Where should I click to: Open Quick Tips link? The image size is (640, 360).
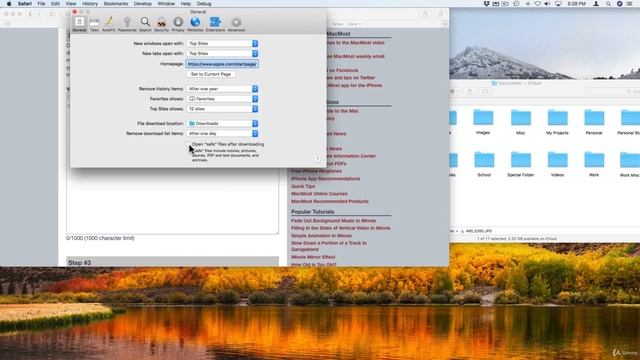click(x=303, y=186)
